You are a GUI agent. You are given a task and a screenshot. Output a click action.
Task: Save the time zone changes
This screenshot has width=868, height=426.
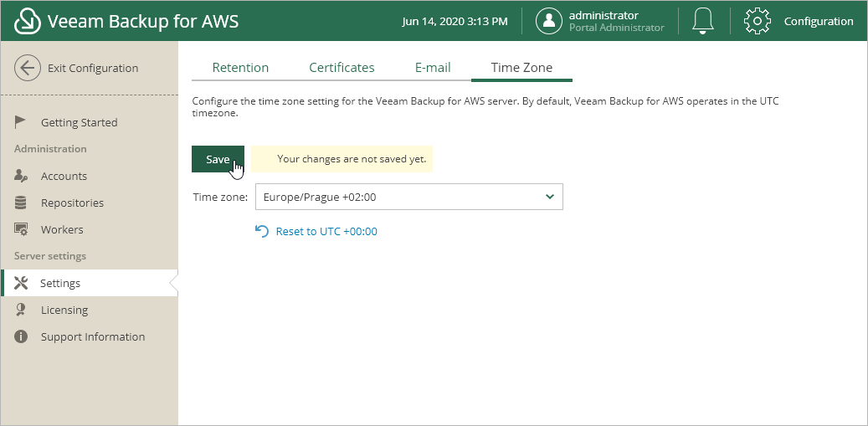pos(218,159)
